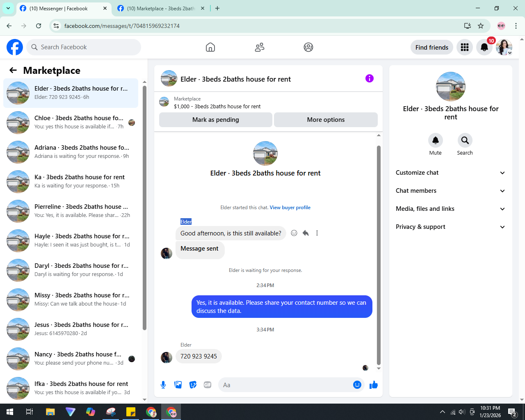Attach a photo using the image icon

click(x=178, y=385)
